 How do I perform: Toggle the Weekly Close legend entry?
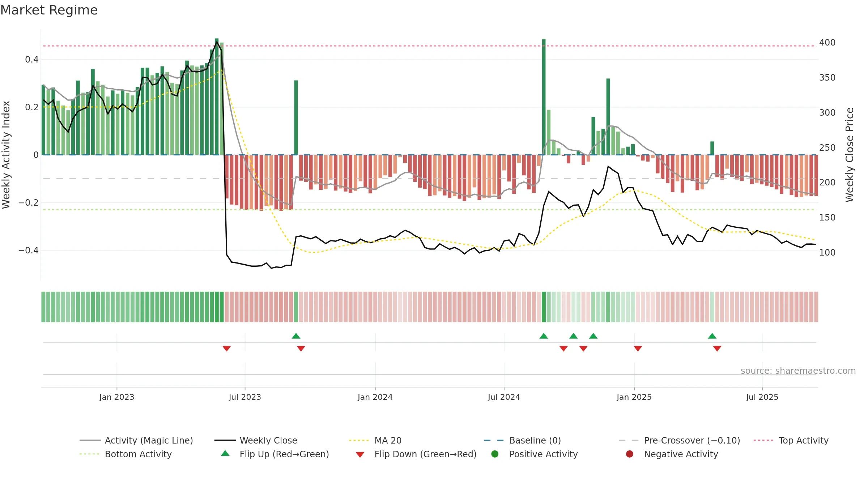(256, 440)
